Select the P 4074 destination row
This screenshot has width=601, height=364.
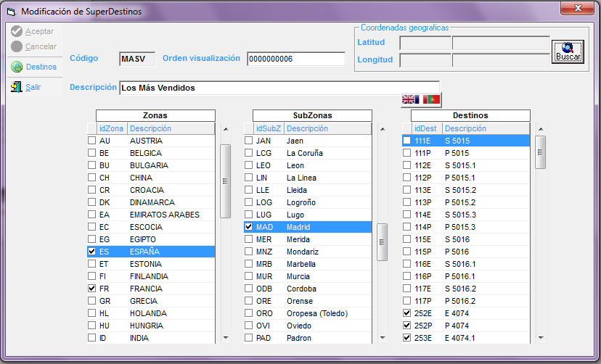click(x=466, y=326)
